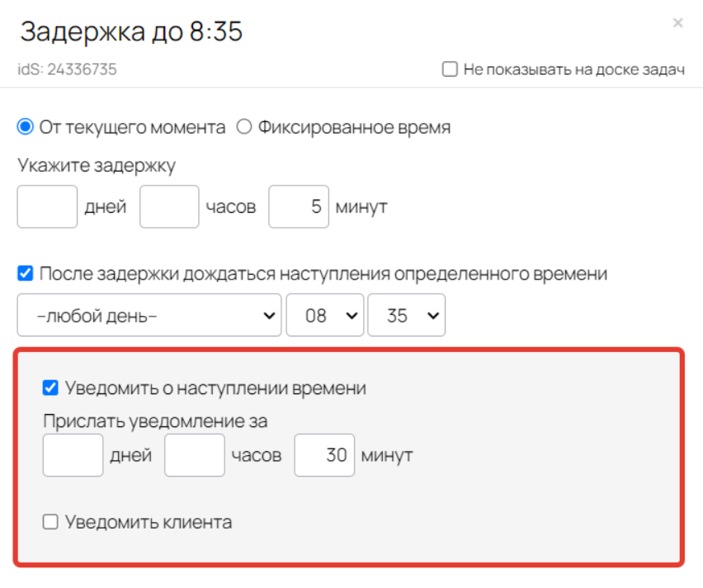Choose the 'Фиксированное время' radio option
The width and height of the screenshot is (703, 588).
pos(244,127)
